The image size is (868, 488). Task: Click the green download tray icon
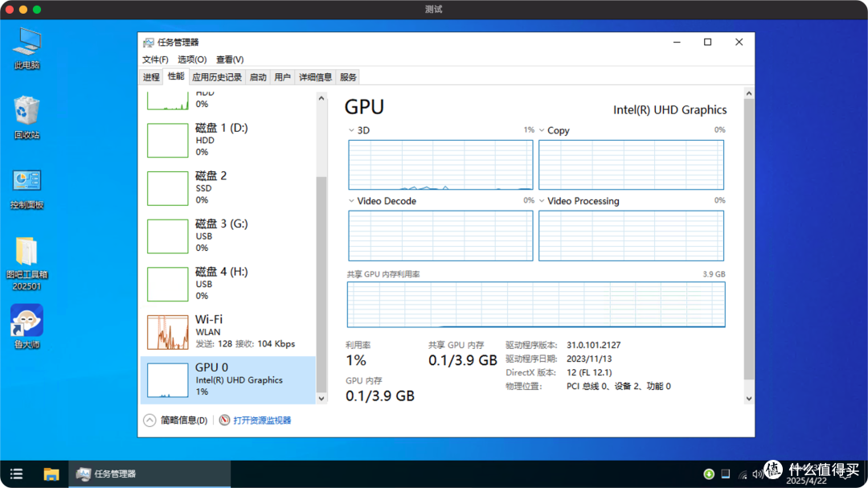click(709, 474)
